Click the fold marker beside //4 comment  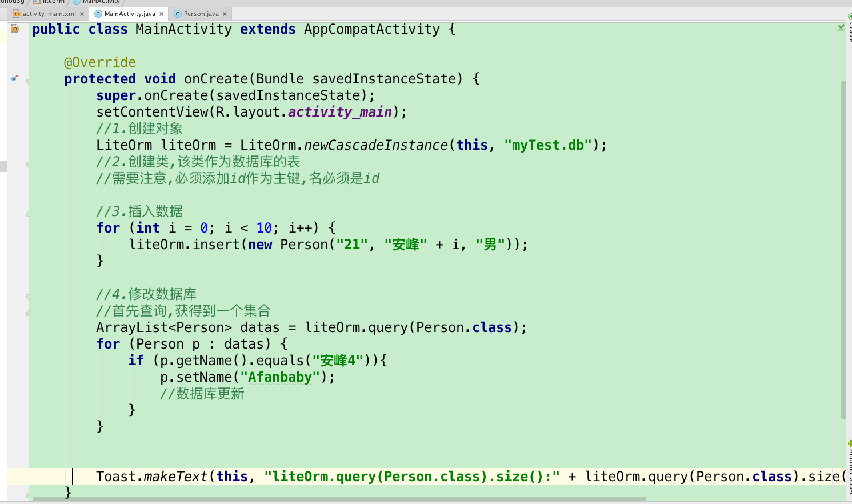tap(29, 297)
